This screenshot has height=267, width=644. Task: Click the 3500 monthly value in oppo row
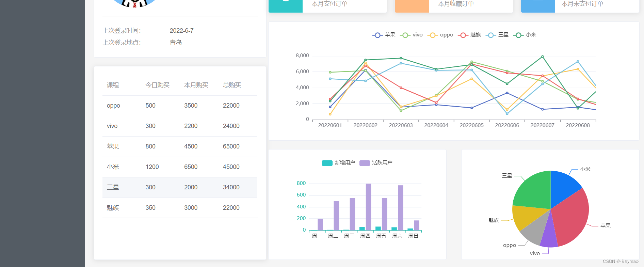191,106
